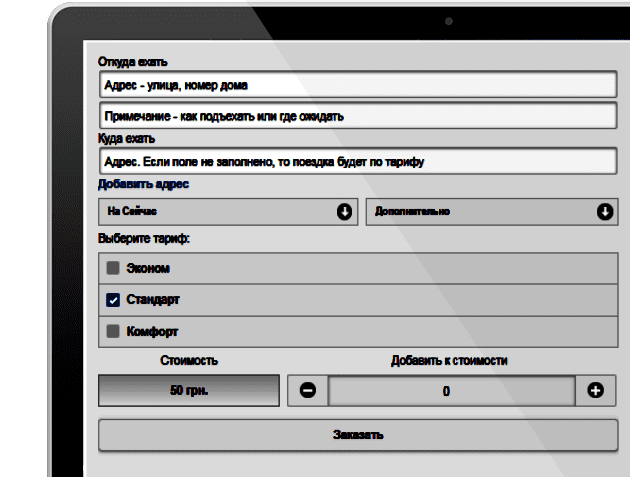Click the minus icon to decrease added cost
This screenshot has height=477, width=630.
tap(307, 391)
